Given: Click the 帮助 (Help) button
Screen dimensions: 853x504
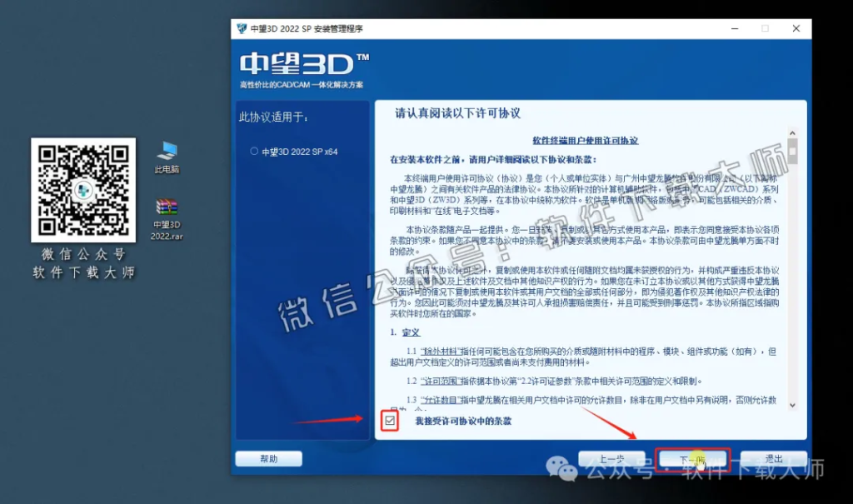Looking at the screenshot, I should click(268, 458).
